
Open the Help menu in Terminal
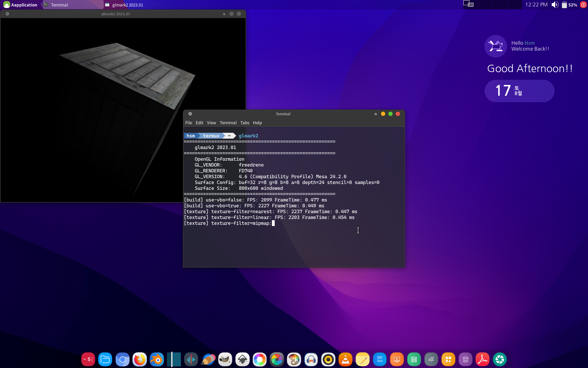[x=257, y=123]
